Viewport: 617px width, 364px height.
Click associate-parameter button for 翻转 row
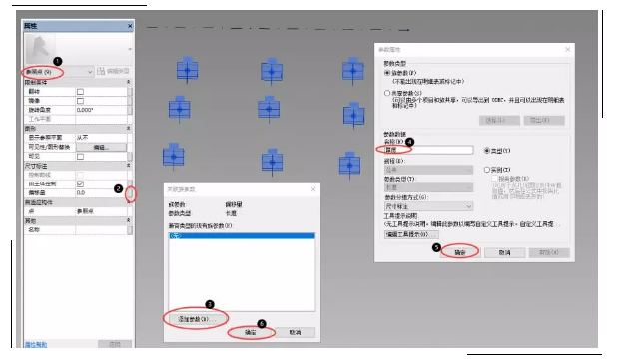[130, 92]
